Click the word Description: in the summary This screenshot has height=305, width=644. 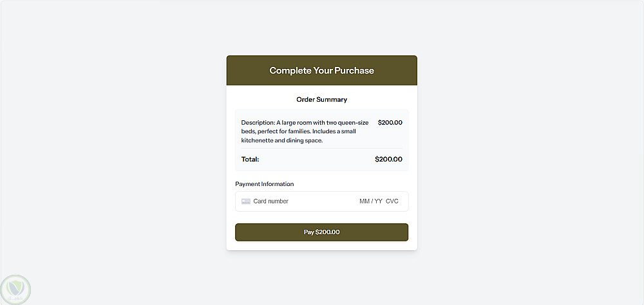[258, 122]
